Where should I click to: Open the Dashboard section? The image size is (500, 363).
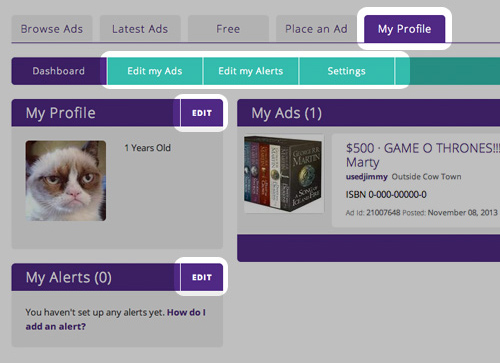click(x=59, y=71)
